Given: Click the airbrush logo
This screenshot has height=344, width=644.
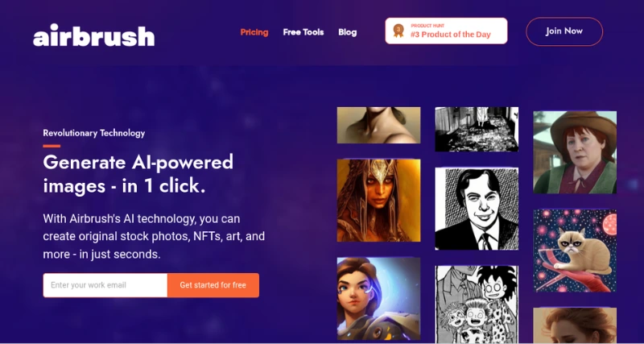Looking at the screenshot, I should pyautogui.click(x=93, y=35).
